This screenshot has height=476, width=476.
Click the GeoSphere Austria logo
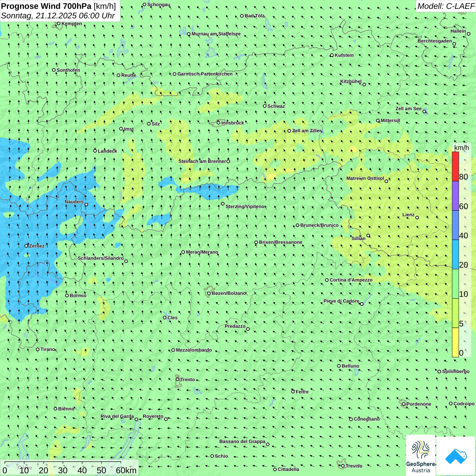coord(421,455)
